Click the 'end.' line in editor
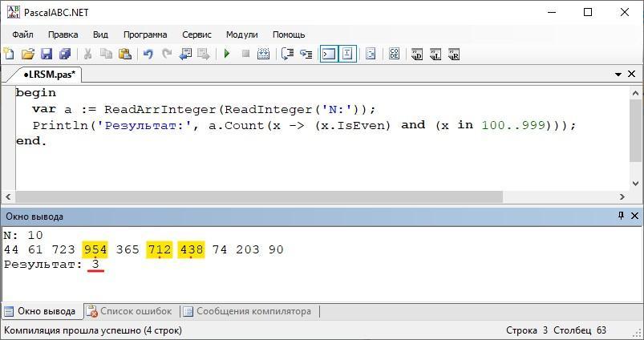Image resolution: width=644 pixels, height=340 pixels. pyautogui.click(x=31, y=141)
